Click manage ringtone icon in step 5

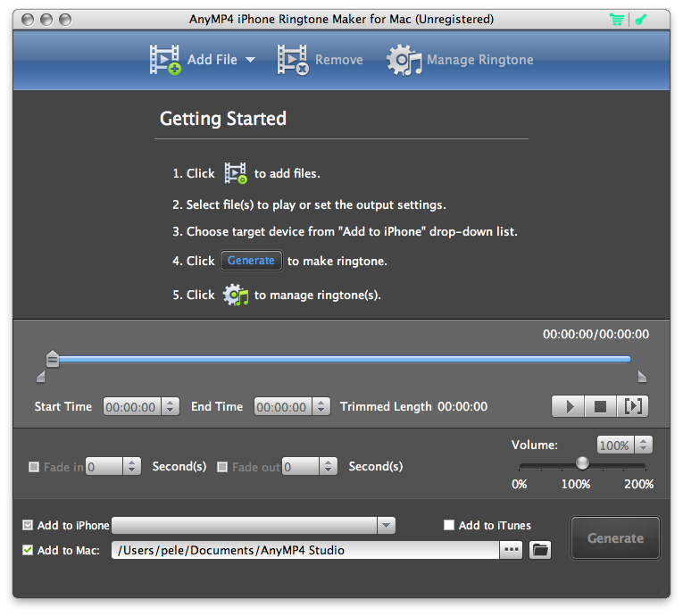pos(235,295)
